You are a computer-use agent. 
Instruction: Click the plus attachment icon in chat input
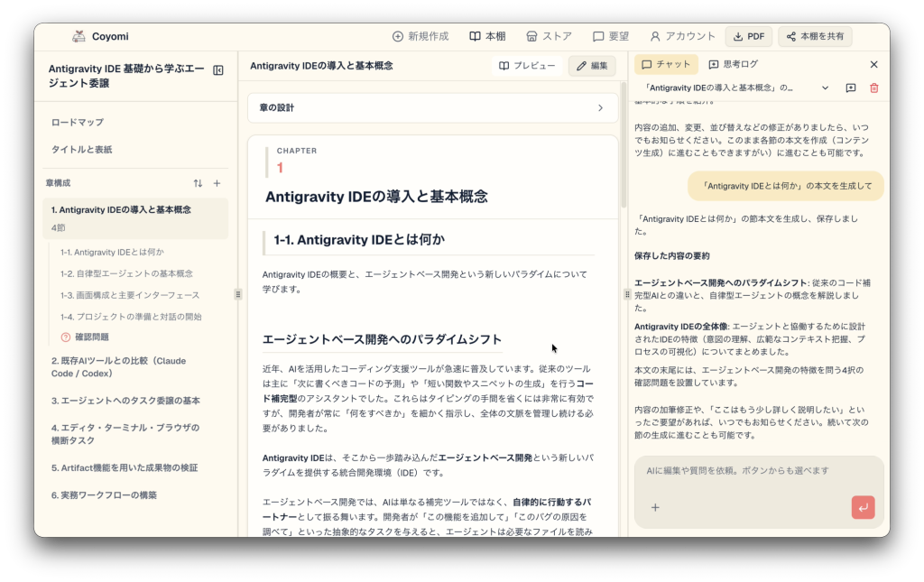pos(655,507)
